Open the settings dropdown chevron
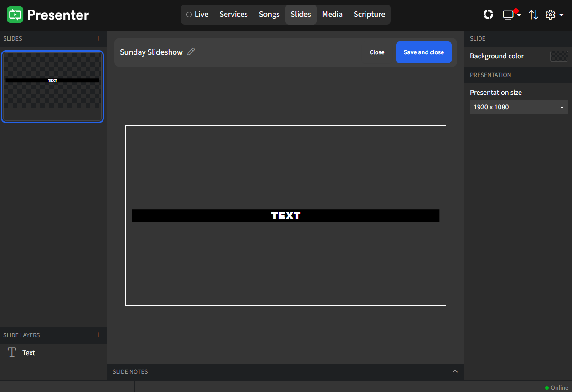 coord(562,15)
